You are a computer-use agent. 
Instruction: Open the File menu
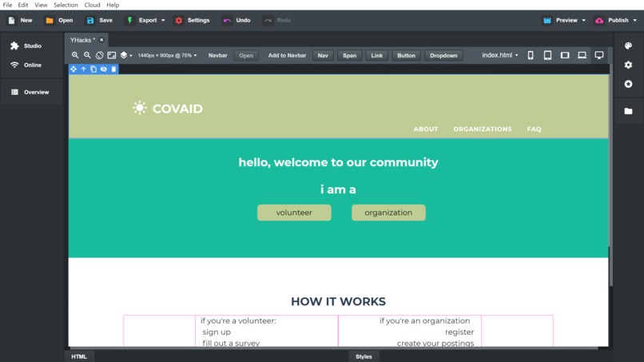[7, 5]
